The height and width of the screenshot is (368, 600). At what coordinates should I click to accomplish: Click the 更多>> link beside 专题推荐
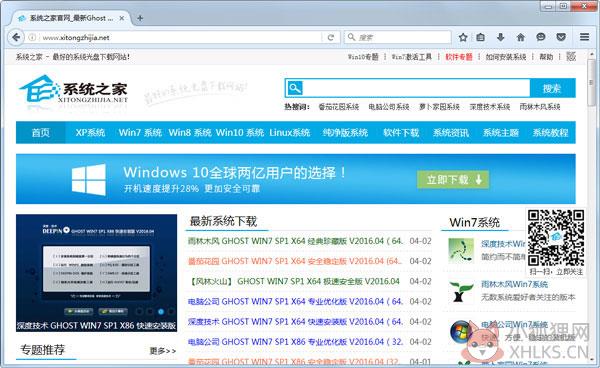163,351
